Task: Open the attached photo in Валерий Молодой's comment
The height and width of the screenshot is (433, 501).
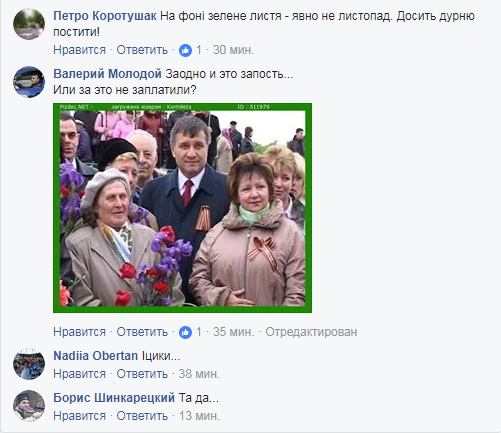Action: tap(182, 208)
